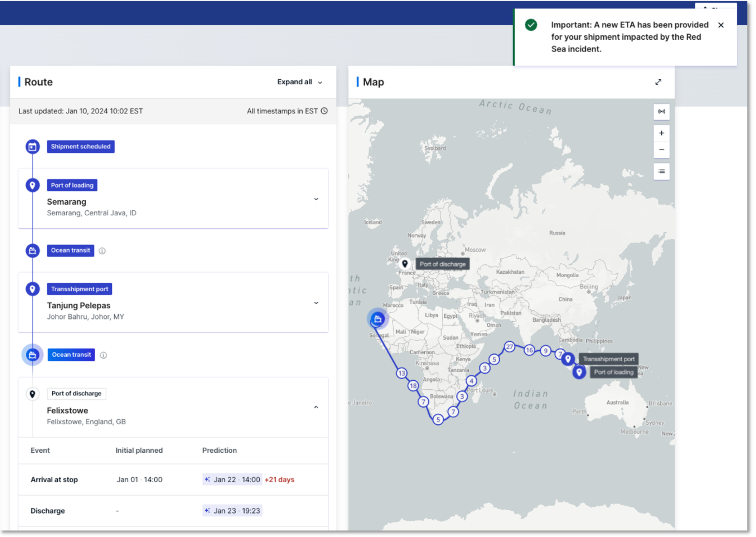Click the Jan 01 14:00 initial planned time
Viewport: 756px width, 537px height.
click(140, 480)
